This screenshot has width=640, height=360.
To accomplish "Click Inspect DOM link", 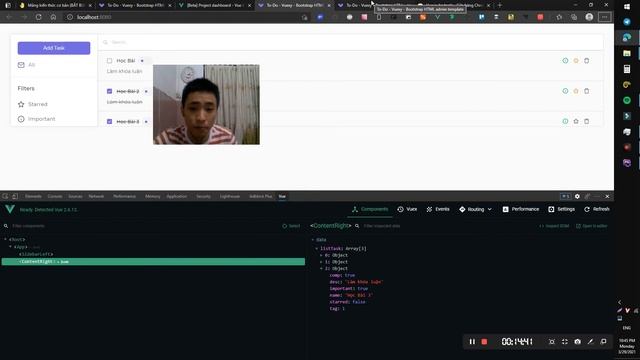I will (x=554, y=226).
